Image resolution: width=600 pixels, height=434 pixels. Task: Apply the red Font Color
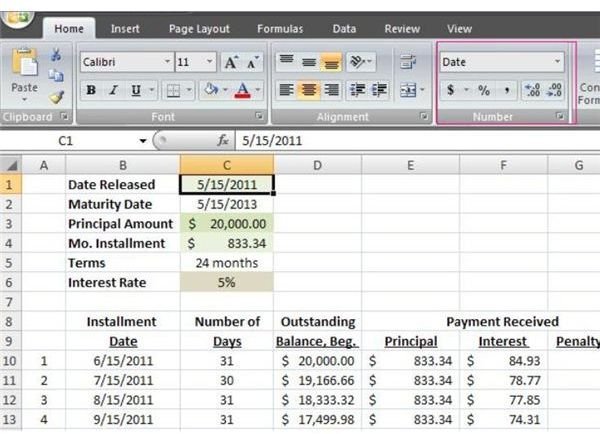243,91
